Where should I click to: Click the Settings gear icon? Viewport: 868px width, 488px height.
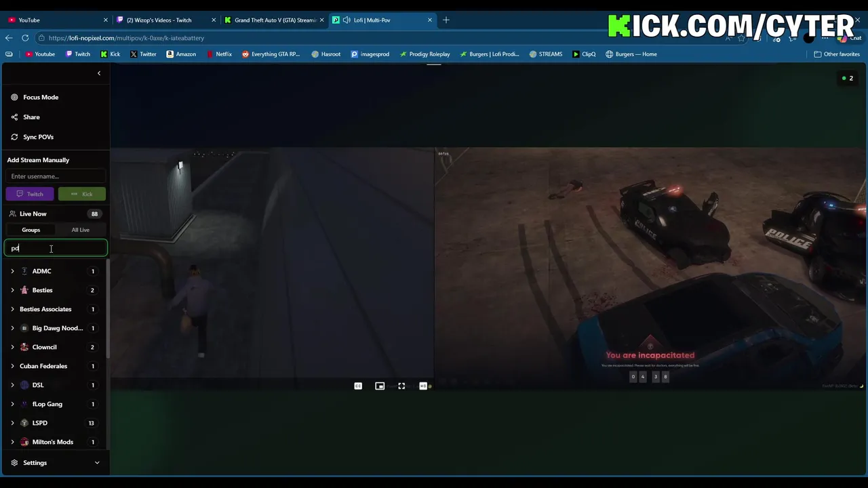tap(14, 463)
